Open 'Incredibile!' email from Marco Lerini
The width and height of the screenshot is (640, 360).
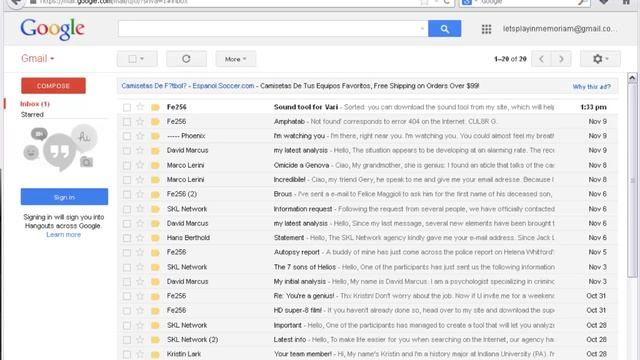pos(367,180)
